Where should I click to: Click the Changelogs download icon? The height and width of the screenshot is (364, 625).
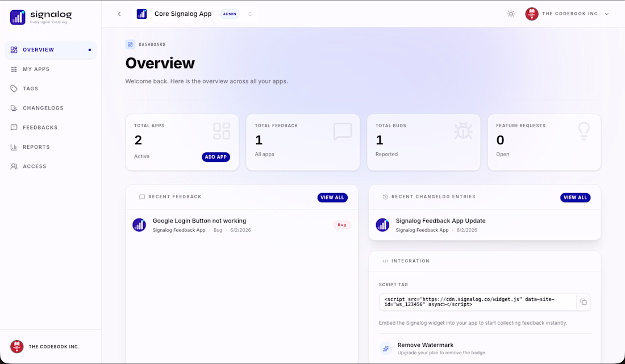tap(14, 108)
